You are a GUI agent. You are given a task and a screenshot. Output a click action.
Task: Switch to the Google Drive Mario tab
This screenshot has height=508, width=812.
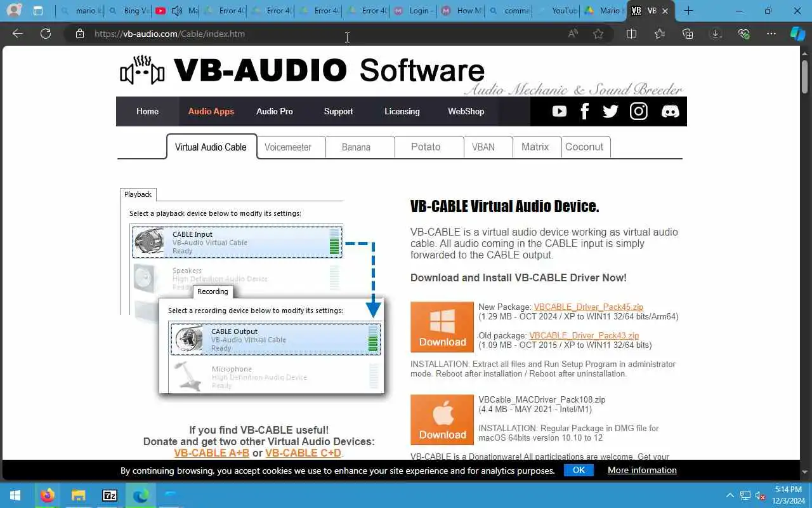pos(602,10)
